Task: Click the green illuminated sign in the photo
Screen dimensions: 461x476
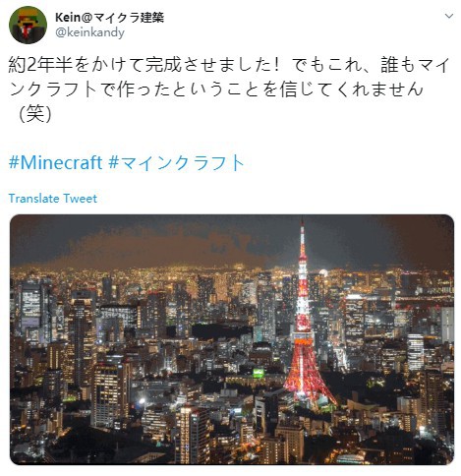Action: pos(259,373)
